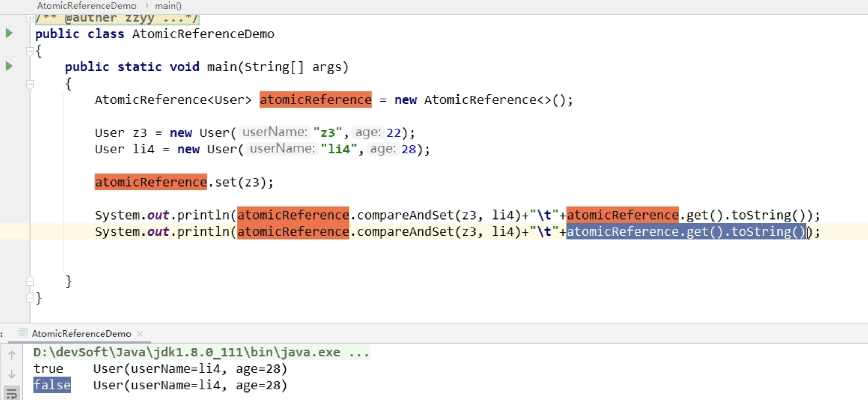The image size is (868, 400).
Task: Expand the java.exe command line in the console
Action: [x=359, y=352]
